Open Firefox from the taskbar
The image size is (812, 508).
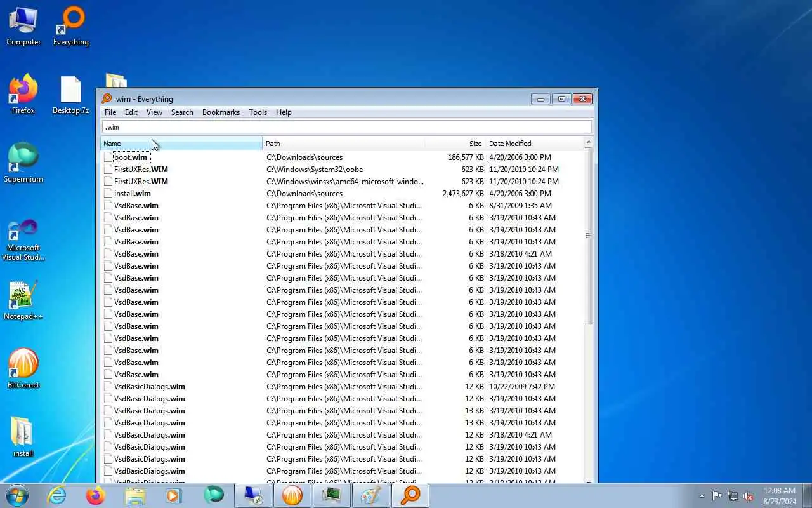tap(96, 495)
